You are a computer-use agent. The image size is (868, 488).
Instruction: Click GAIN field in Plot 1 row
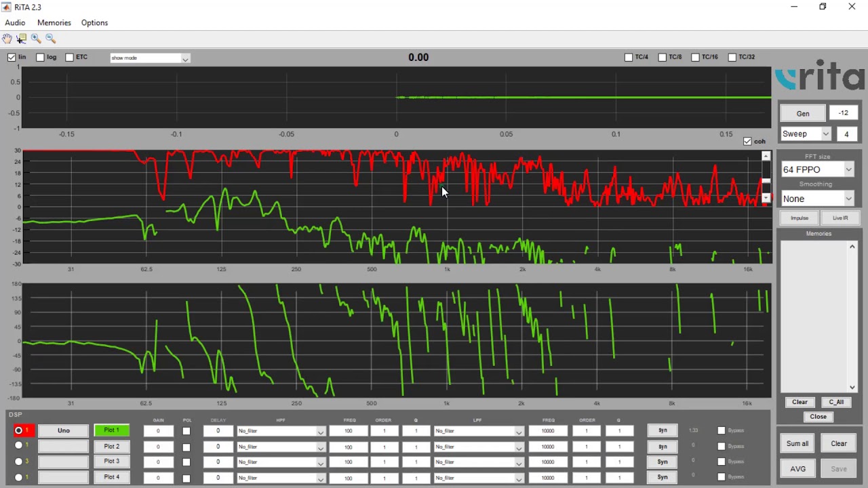pos(158,431)
